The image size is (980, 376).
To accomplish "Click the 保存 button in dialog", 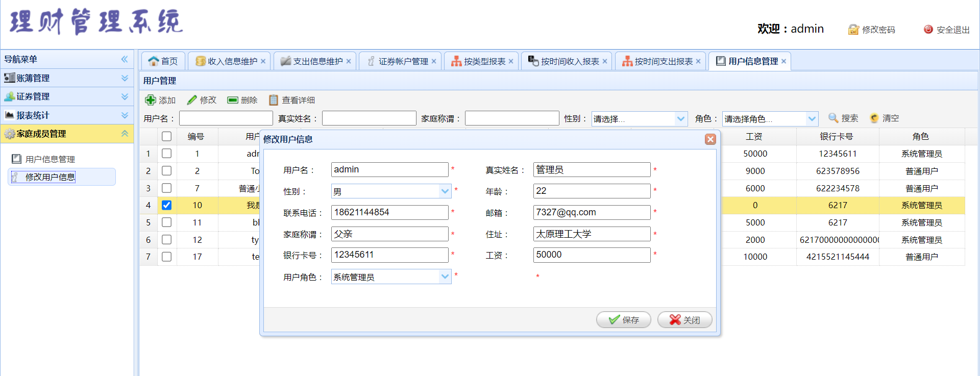I will point(624,320).
